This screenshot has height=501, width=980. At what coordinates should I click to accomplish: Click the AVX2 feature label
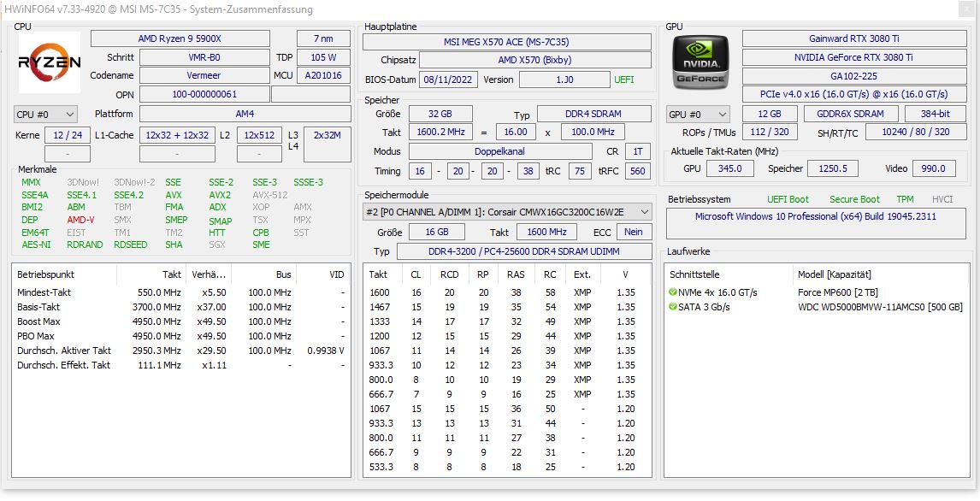pos(220,195)
